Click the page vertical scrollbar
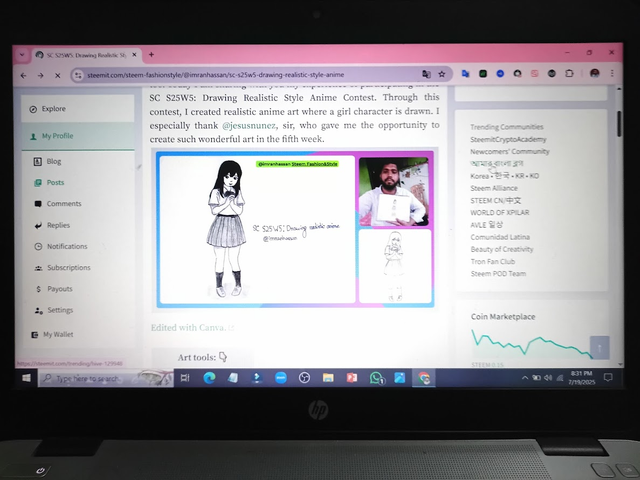The width and height of the screenshot is (640, 480). point(619,124)
